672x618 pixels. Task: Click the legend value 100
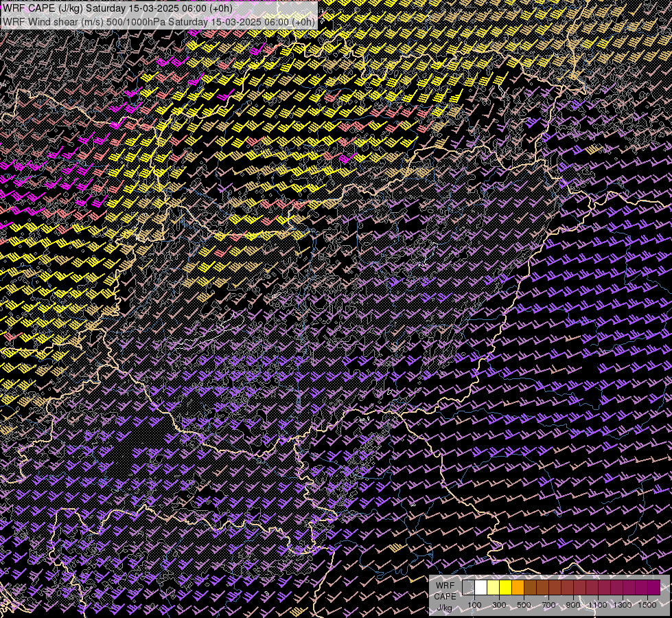pyautogui.click(x=474, y=605)
